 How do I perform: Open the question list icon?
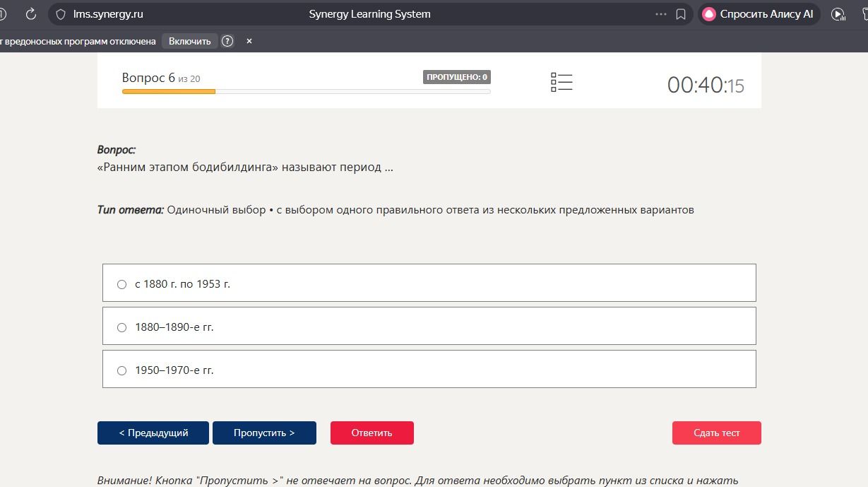click(x=561, y=82)
